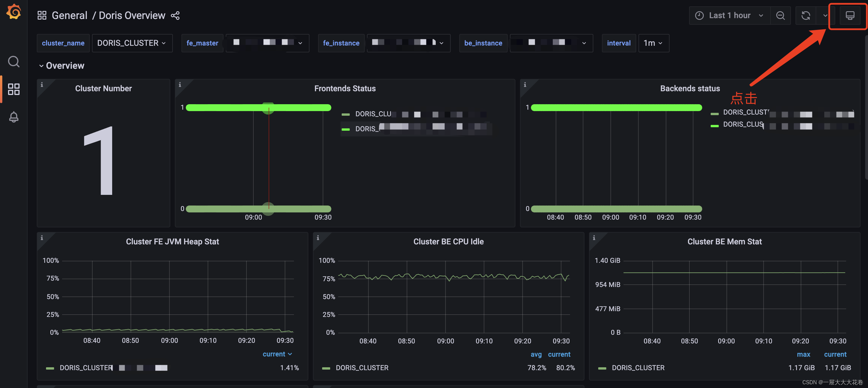The height and width of the screenshot is (388, 868).
Task: Show info for Backends status panel
Action: click(525, 85)
